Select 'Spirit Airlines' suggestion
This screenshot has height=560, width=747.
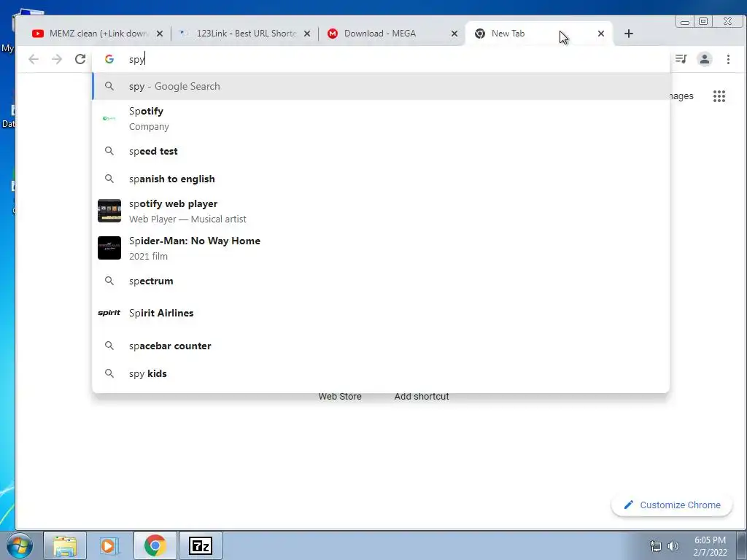381,313
